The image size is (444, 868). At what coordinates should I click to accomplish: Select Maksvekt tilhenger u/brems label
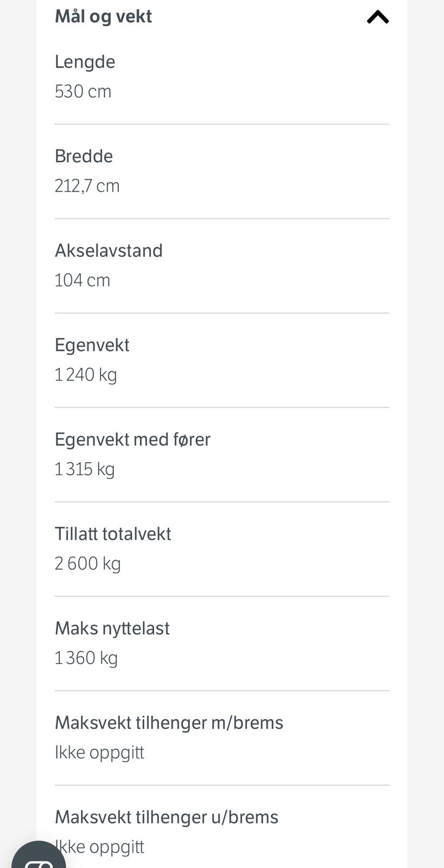167,817
